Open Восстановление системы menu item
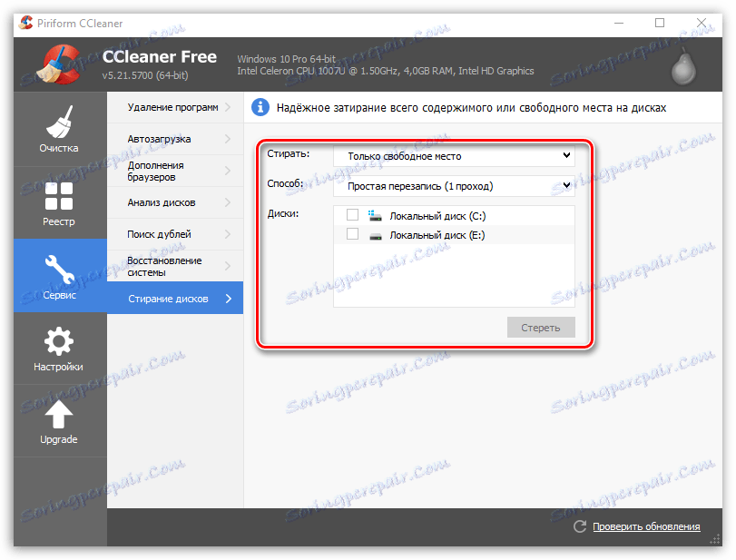The image size is (736, 560). [x=175, y=266]
